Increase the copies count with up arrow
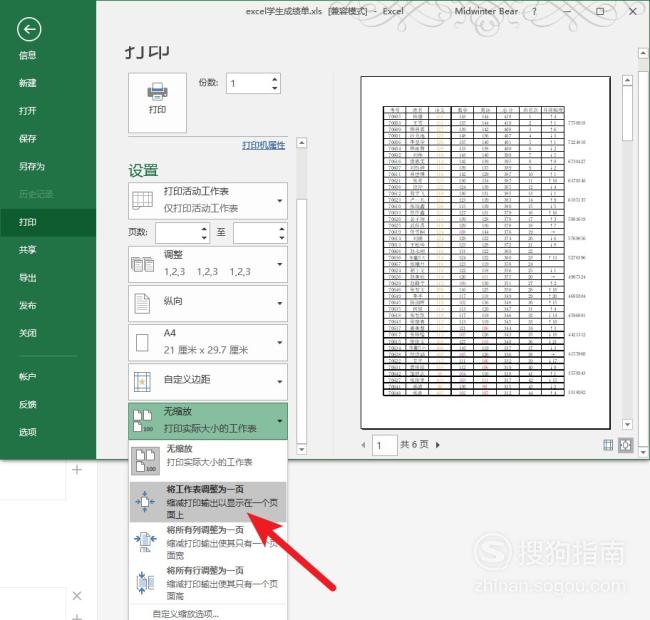Image resolution: width=650 pixels, height=620 pixels. point(274,79)
